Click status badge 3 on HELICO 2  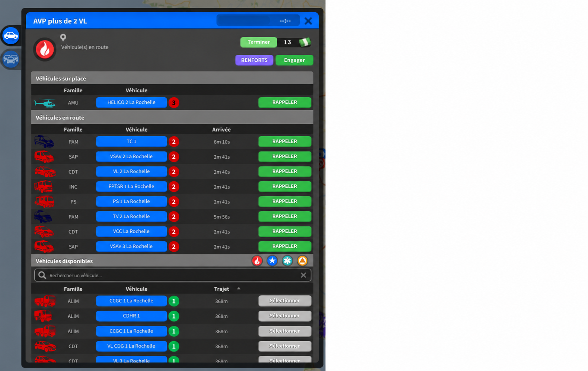[174, 102]
